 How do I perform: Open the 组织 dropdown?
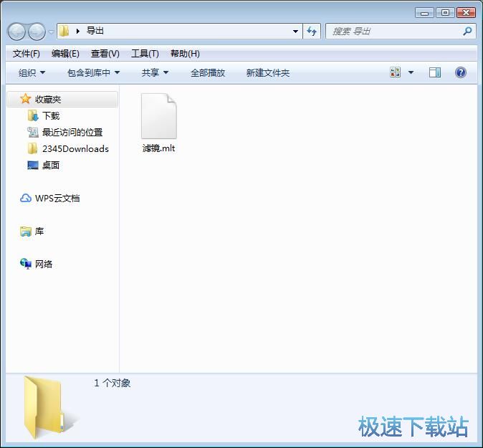(x=32, y=73)
